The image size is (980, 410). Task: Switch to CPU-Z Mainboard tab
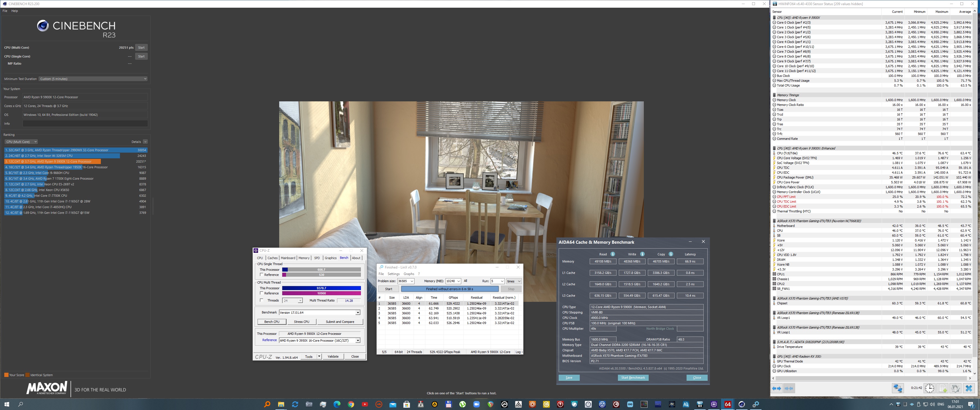288,258
